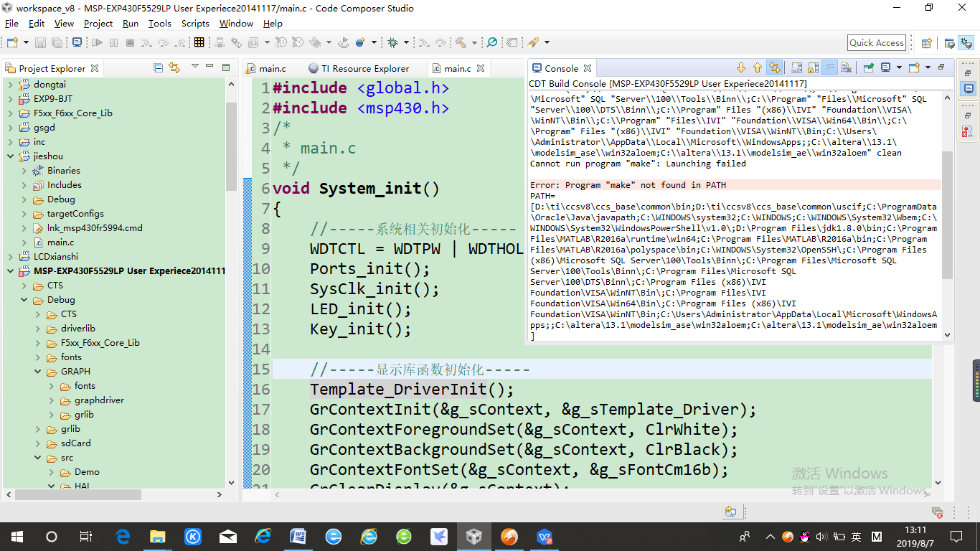Click the New file toolbar icon

[12, 42]
